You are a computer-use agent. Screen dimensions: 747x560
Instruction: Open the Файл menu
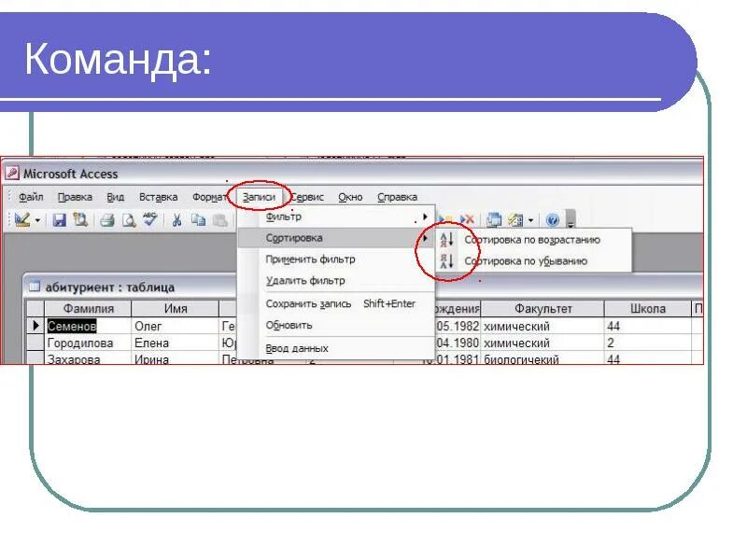pyautogui.click(x=31, y=197)
